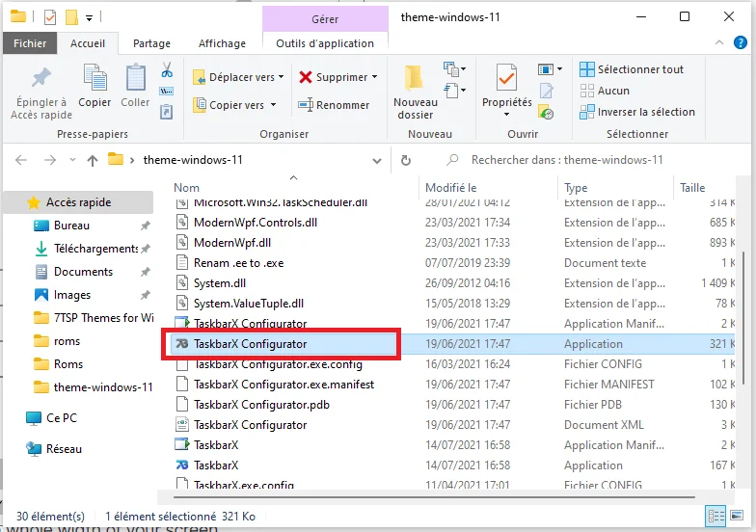The width and height of the screenshot is (756, 532).
Task: Click Inverser la sélection
Action: [637, 112]
